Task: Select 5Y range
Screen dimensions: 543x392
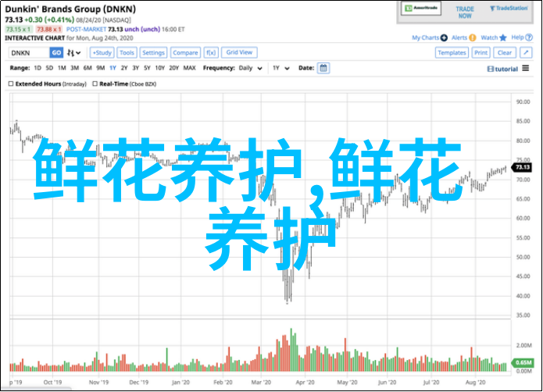Action: (147, 68)
